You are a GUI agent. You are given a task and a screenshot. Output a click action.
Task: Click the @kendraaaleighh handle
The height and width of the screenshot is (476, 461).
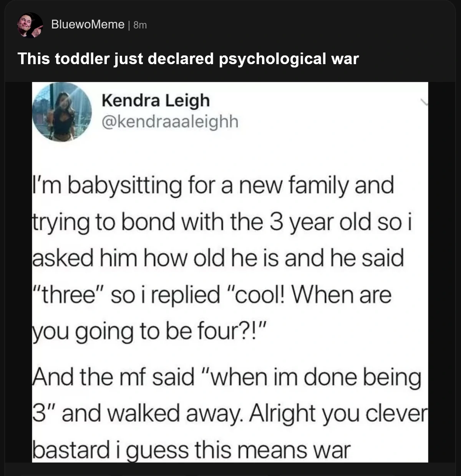pos(169,122)
